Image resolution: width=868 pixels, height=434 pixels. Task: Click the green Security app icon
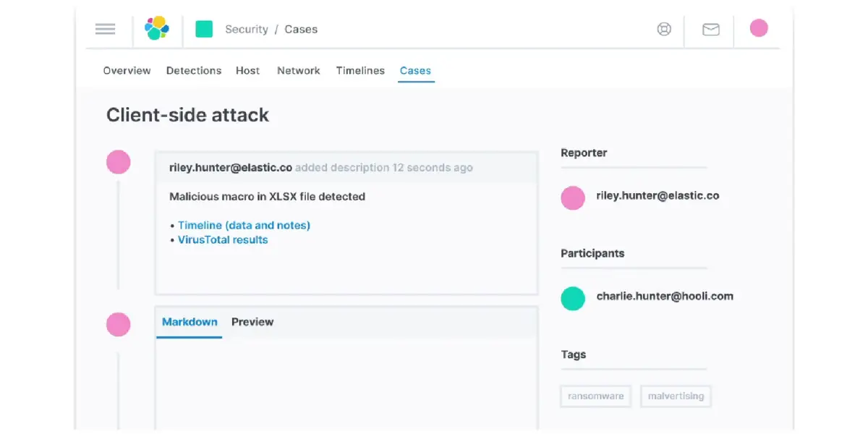(204, 29)
